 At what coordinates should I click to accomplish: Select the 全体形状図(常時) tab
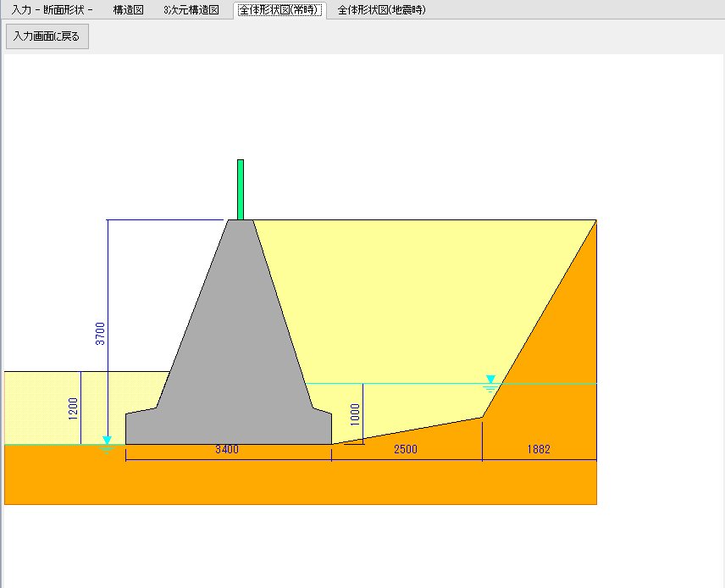[279, 9]
